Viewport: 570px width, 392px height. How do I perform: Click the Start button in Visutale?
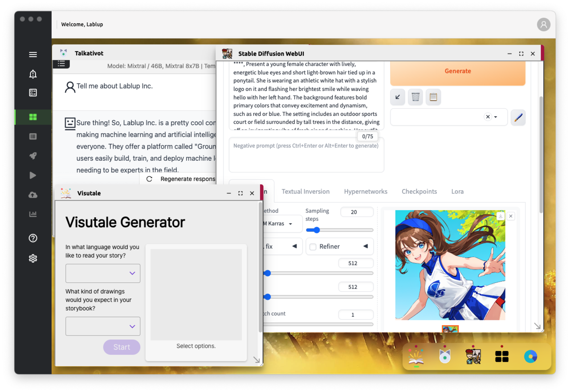[x=122, y=347]
